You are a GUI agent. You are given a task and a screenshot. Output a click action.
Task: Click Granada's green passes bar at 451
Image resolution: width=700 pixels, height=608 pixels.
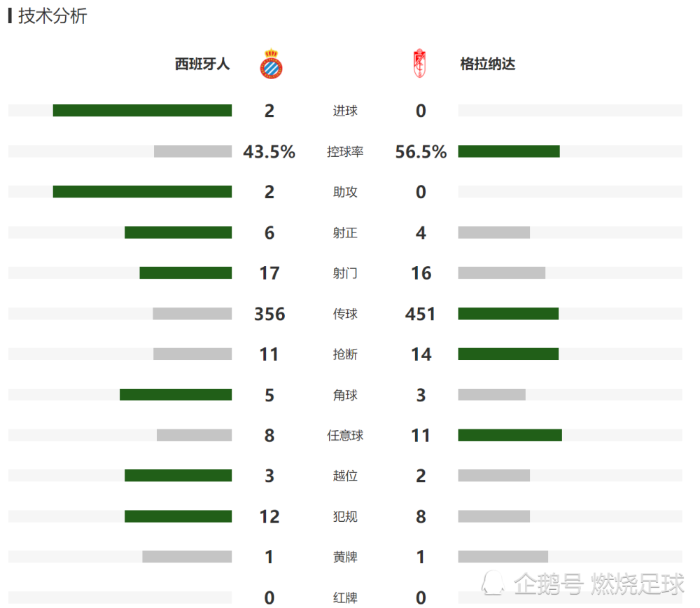(508, 314)
